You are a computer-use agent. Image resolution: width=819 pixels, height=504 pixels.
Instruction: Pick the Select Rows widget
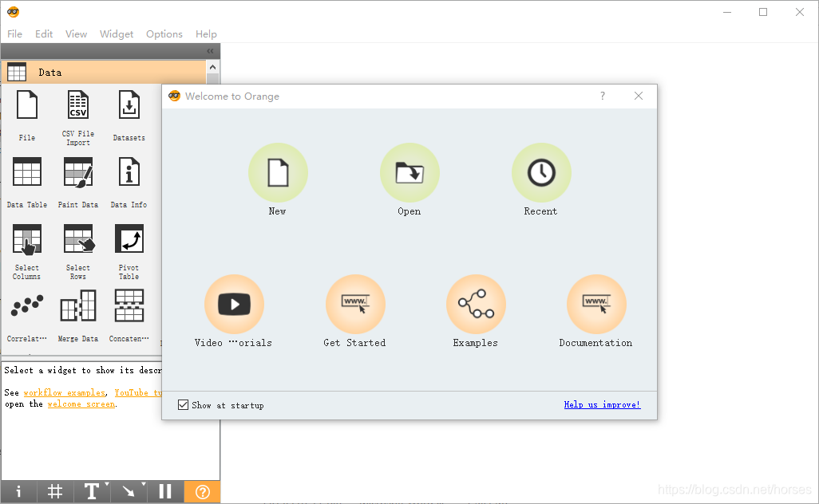77,251
